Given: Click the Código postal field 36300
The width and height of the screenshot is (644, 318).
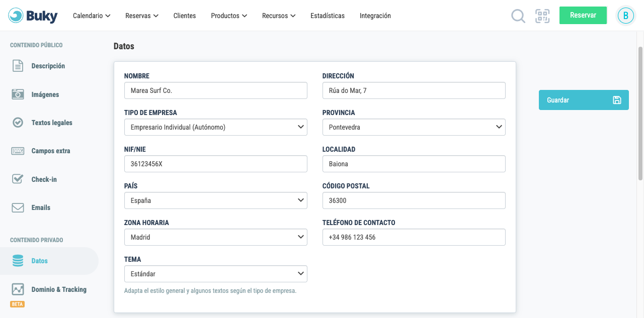Looking at the screenshot, I should [x=414, y=200].
